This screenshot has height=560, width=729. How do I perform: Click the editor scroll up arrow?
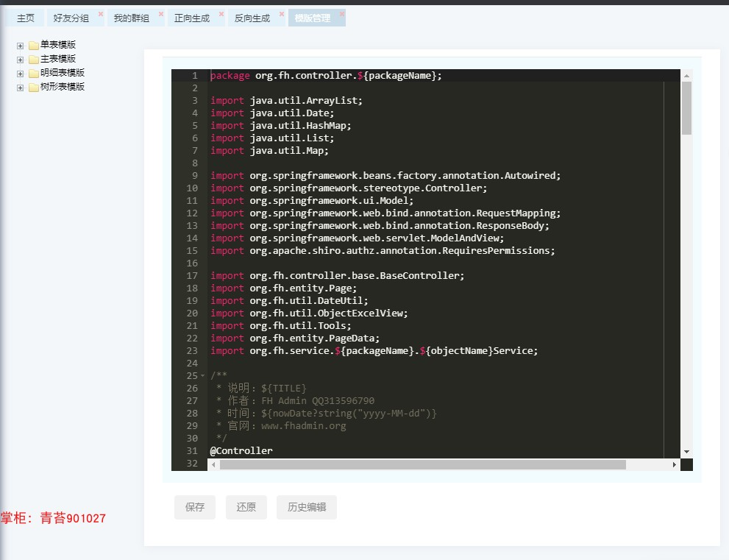click(686, 75)
